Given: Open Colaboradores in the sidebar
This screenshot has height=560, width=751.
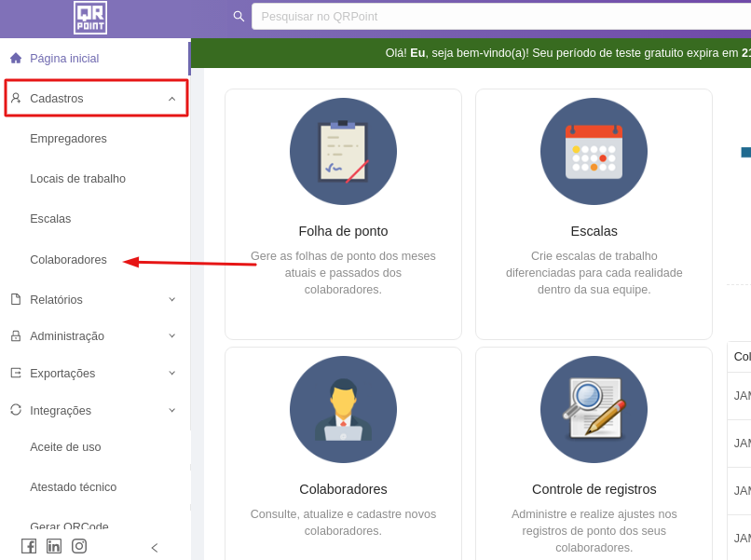Looking at the screenshot, I should tap(68, 260).
